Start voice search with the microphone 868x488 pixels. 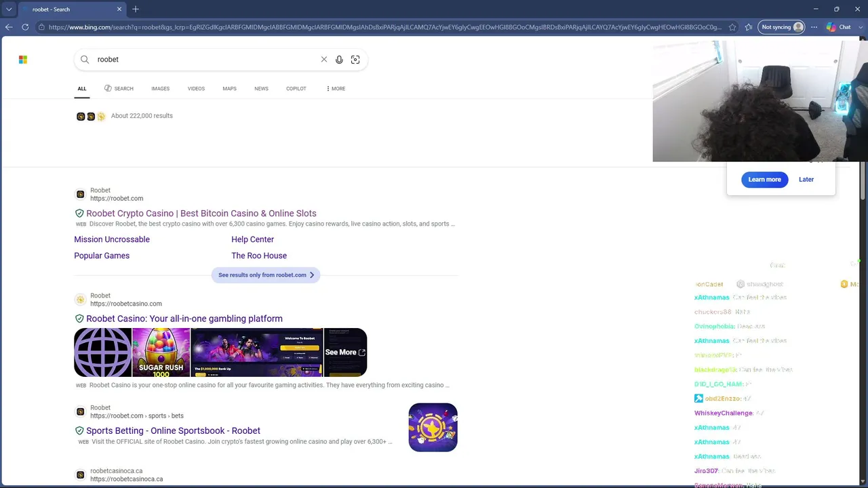point(339,60)
